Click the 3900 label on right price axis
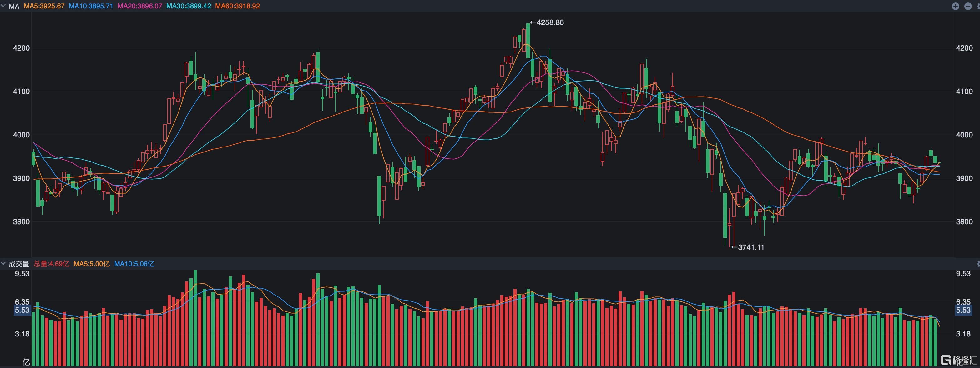This screenshot has width=980, height=368. click(x=964, y=178)
